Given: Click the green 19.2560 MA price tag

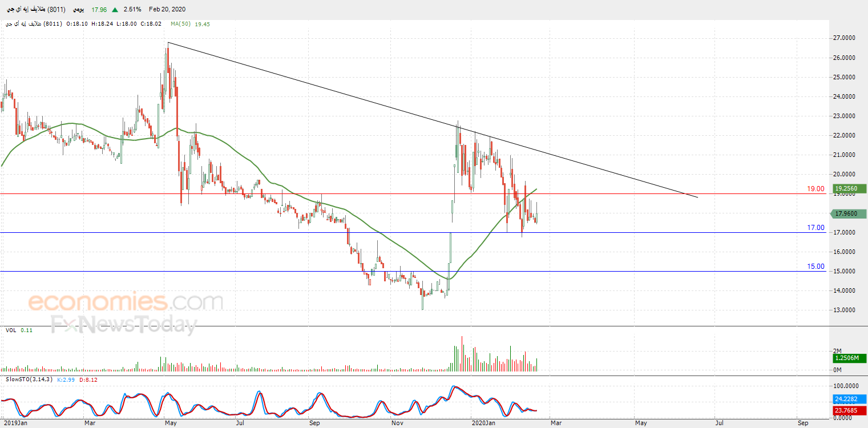Looking at the screenshot, I should (849, 188).
